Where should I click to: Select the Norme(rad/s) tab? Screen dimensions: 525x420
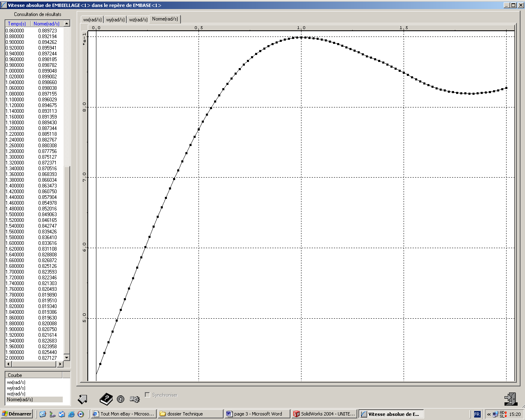point(165,19)
